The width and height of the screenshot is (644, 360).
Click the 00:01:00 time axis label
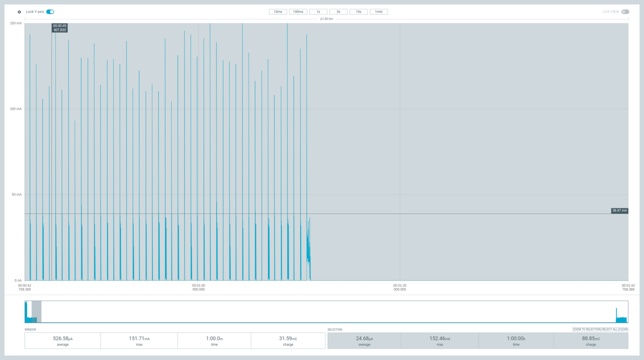point(198,288)
